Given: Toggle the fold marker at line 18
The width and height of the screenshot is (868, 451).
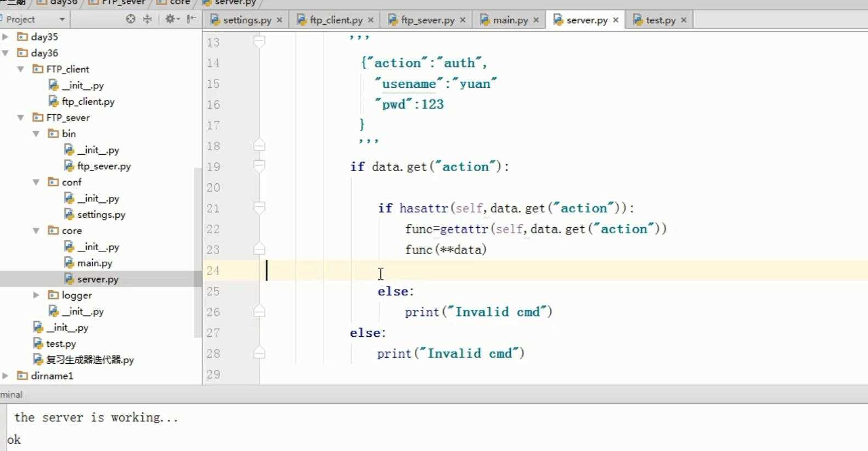Looking at the screenshot, I should click(x=260, y=145).
